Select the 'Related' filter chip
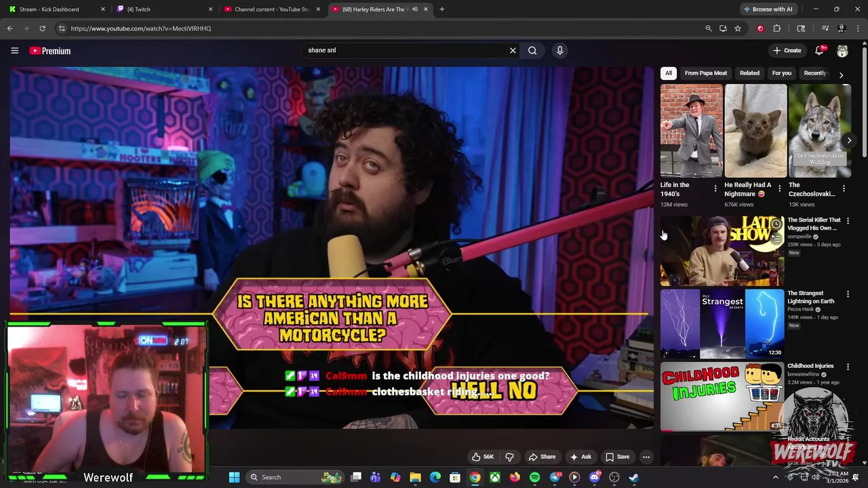Viewport: 868px width, 488px height. coord(749,73)
